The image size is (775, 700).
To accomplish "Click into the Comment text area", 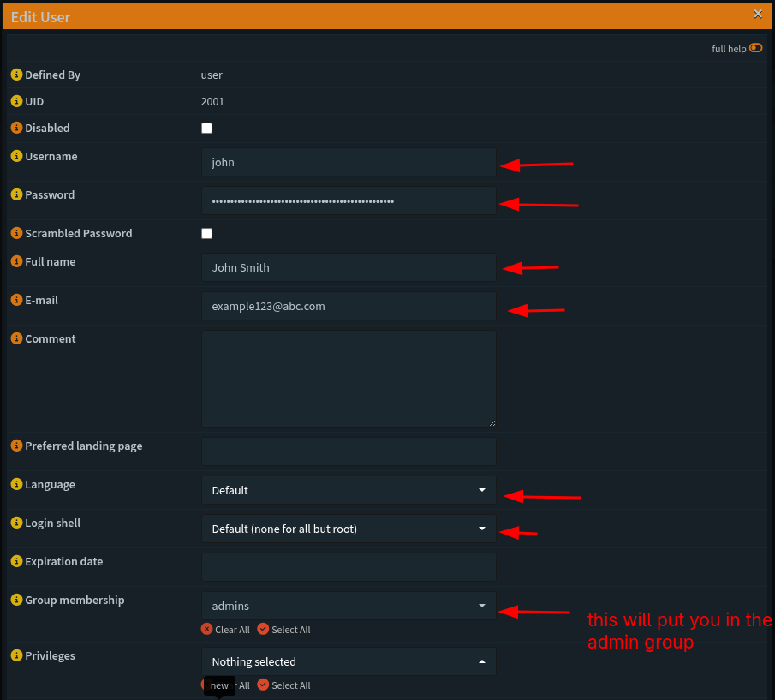I will (349, 378).
